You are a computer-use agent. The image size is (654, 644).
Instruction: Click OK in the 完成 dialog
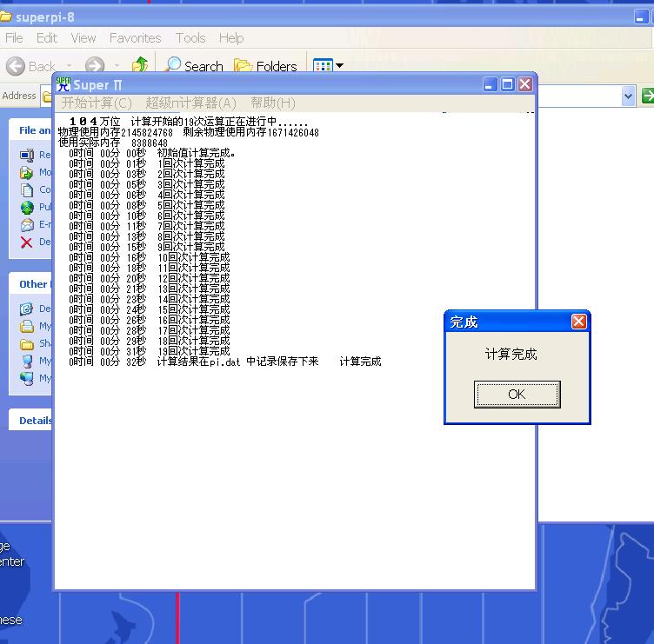tap(517, 395)
